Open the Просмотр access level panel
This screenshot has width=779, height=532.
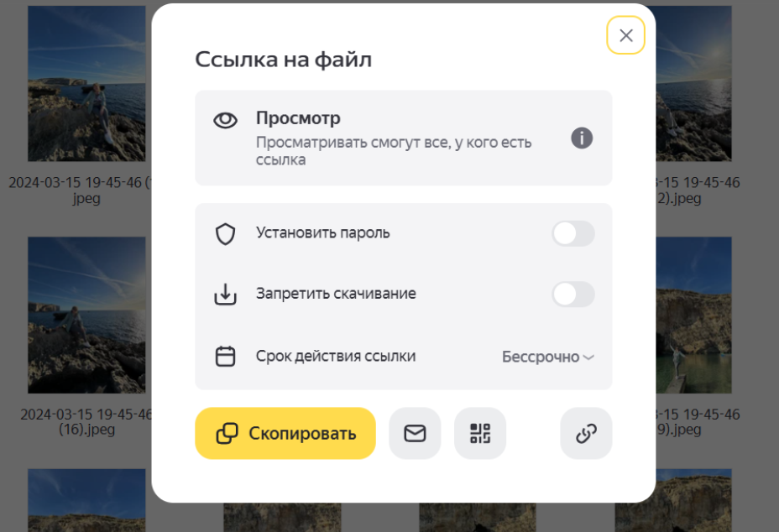click(x=404, y=138)
